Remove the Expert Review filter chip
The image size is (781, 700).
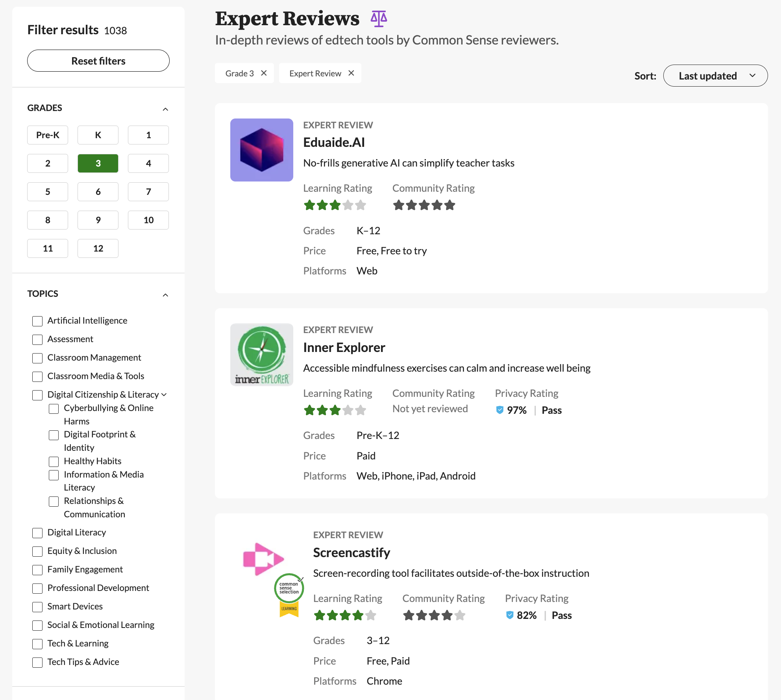(351, 73)
